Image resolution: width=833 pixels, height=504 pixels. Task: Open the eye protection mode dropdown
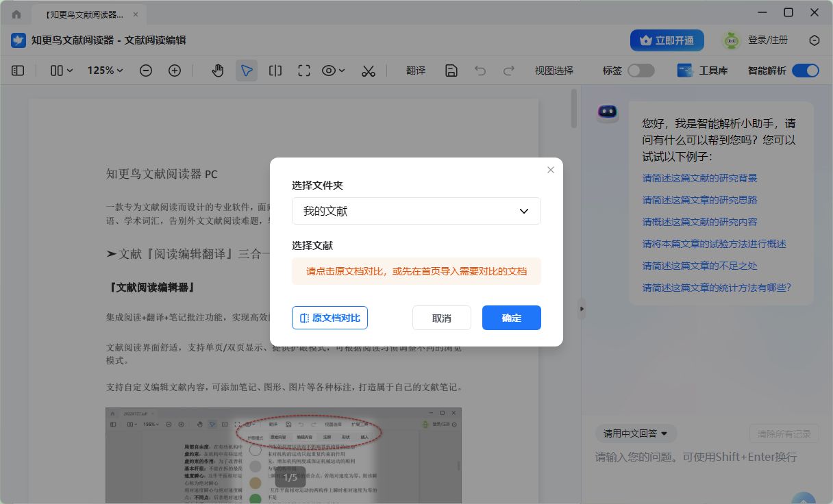coord(334,71)
